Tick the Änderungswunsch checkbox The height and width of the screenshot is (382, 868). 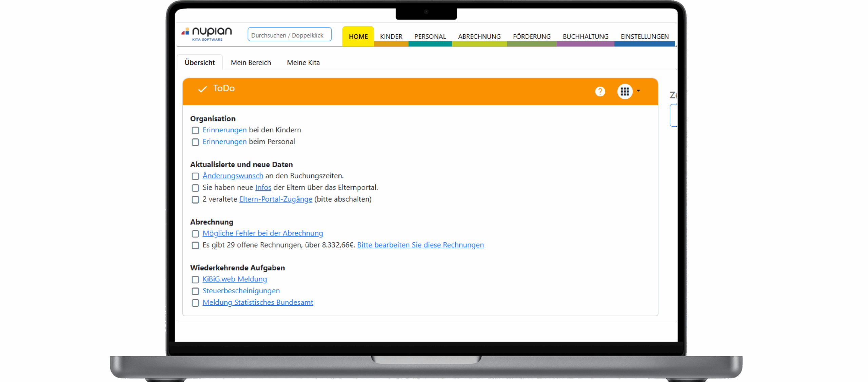pos(195,176)
